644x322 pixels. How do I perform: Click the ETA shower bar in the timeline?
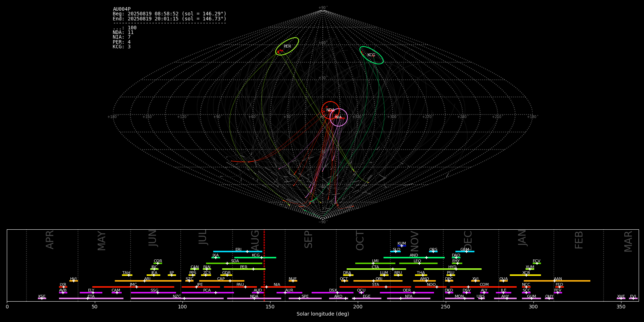click(91, 298)
